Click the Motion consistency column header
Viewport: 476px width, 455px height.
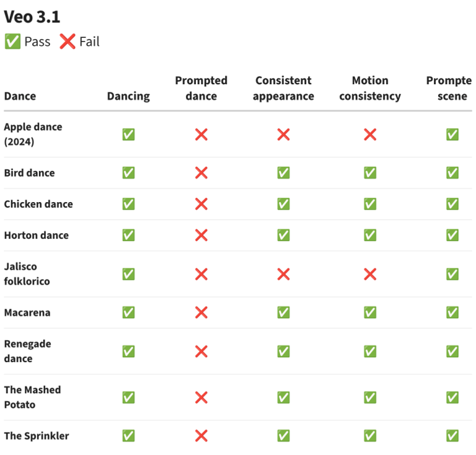tap(370, 88)
